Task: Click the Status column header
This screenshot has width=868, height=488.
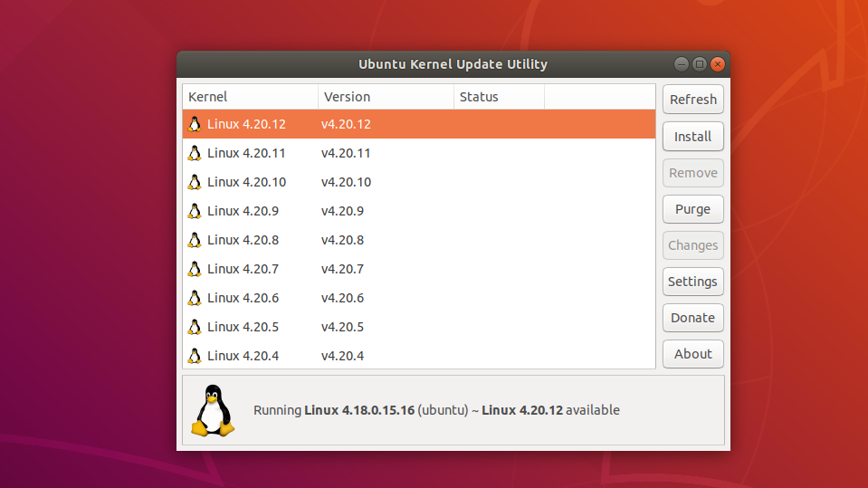Action: pyautogui.click(x=499, y=96)
